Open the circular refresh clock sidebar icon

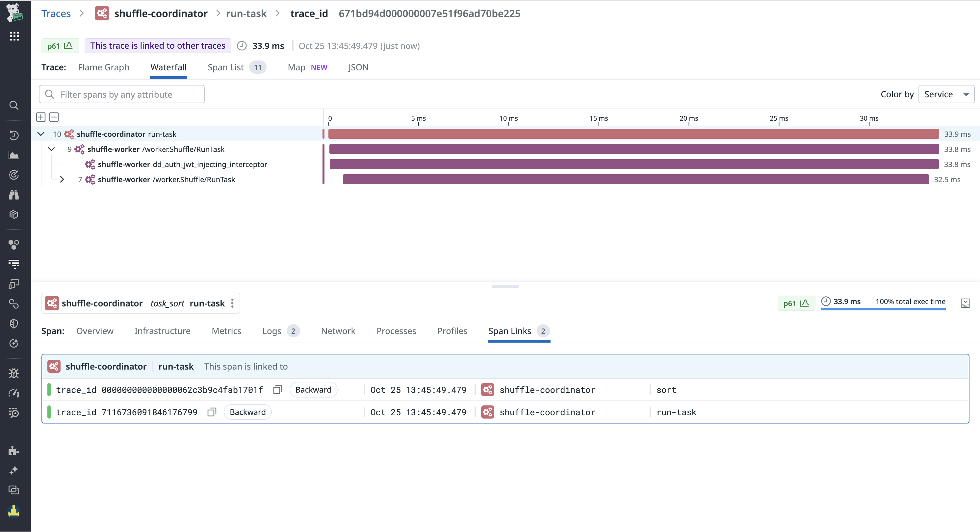click(14, 343)
